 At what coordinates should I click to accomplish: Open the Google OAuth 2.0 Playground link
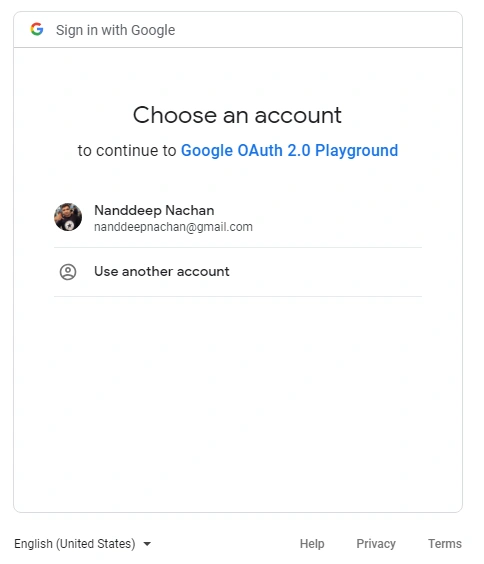pyautogui.click(x=289, y=150)
